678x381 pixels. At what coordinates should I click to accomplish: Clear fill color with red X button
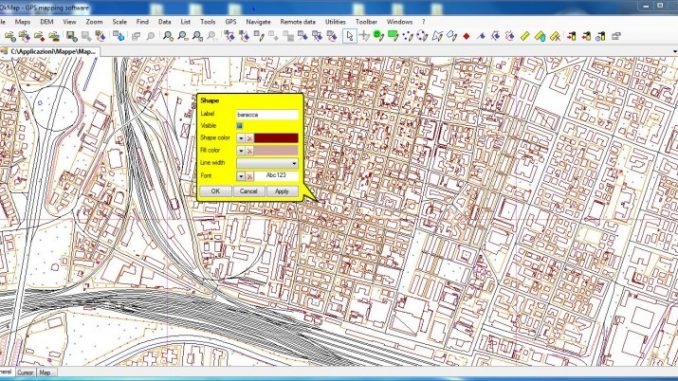[249, 151]
